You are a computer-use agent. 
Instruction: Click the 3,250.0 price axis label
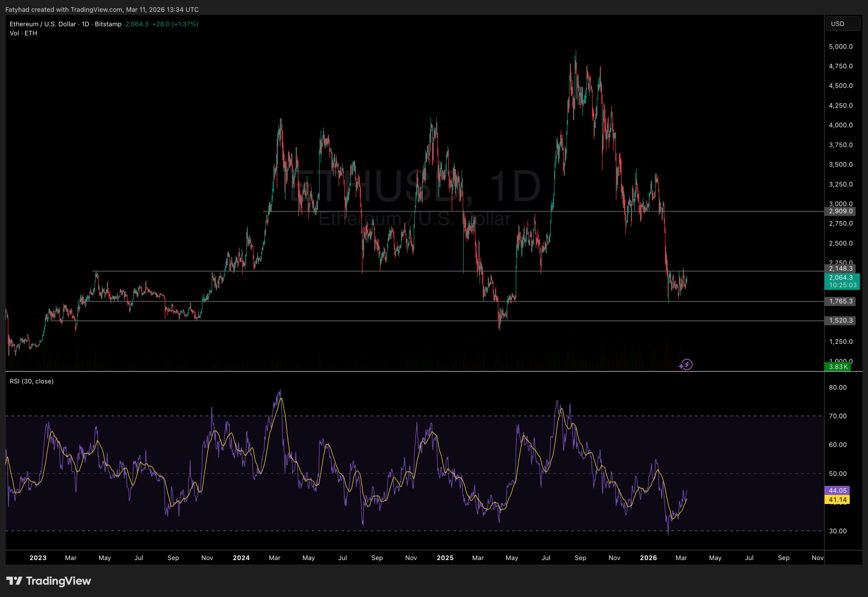(841, 185)
